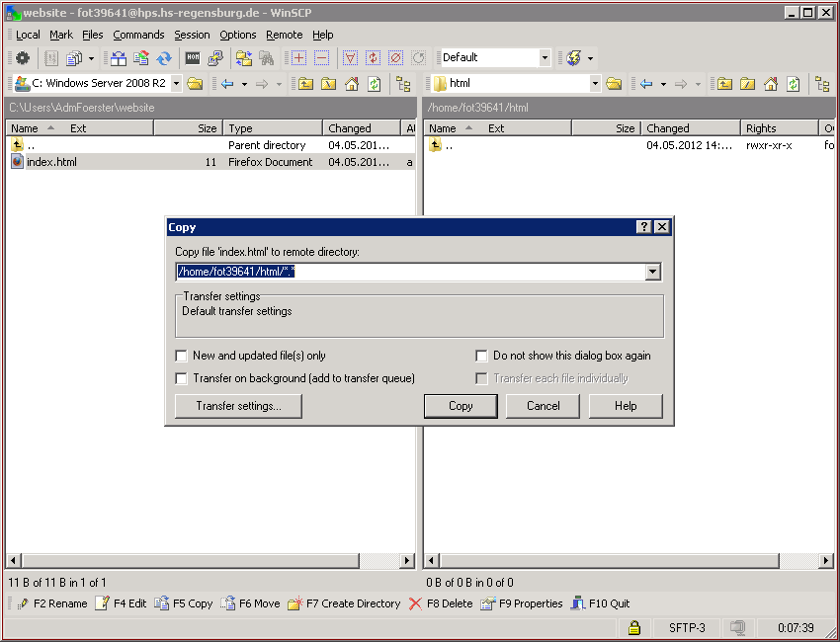This screenshot has width=840, height=642.
Task: Click F2 Rename in bottom bar
Action: [52, 604]
